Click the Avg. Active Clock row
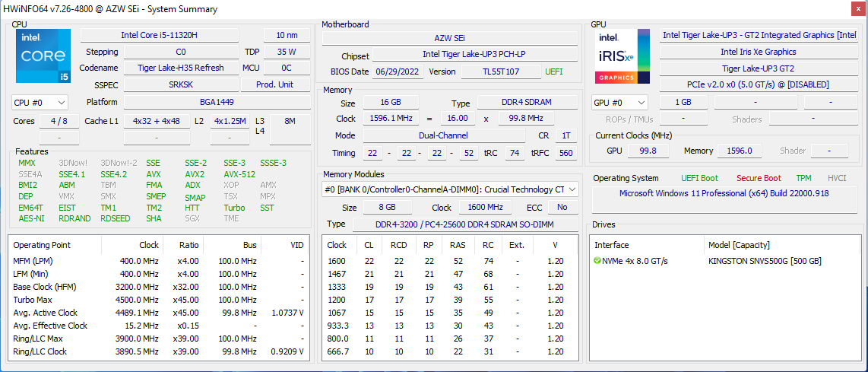Image resolution: width=868 pixels, height=372 pixels. (x=159, y=313)
